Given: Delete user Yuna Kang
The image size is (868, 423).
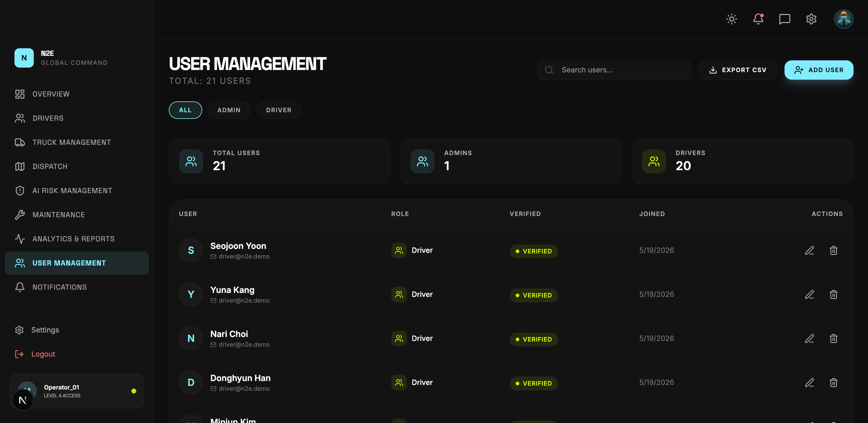Looking at the screenshot, I should click(x=834, y=294).
